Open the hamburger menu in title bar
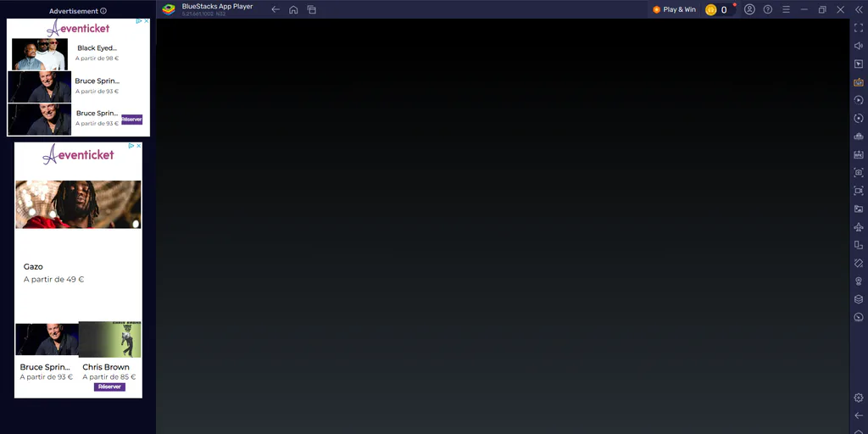The width and height of the screenshot is (868, 434). (786, 9)
